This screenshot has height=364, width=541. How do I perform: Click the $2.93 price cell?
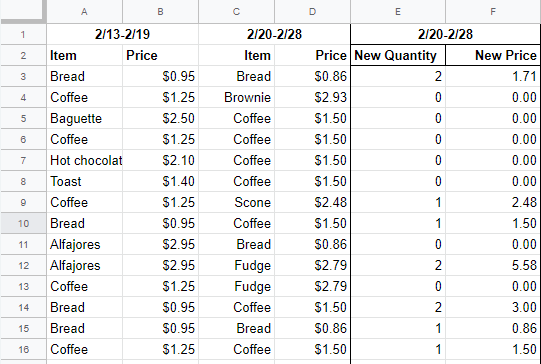312,97
